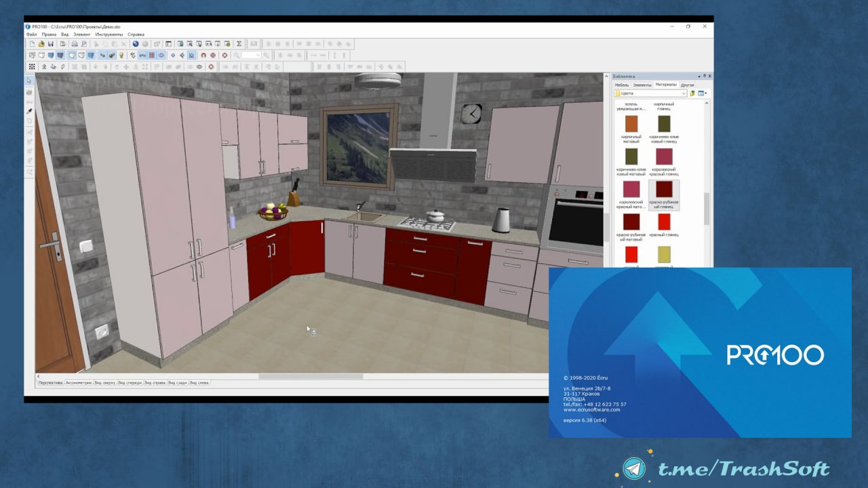The image size is (868, 488).
Task: Switch to the Мебель library tab
Action: tap(622, 85)
